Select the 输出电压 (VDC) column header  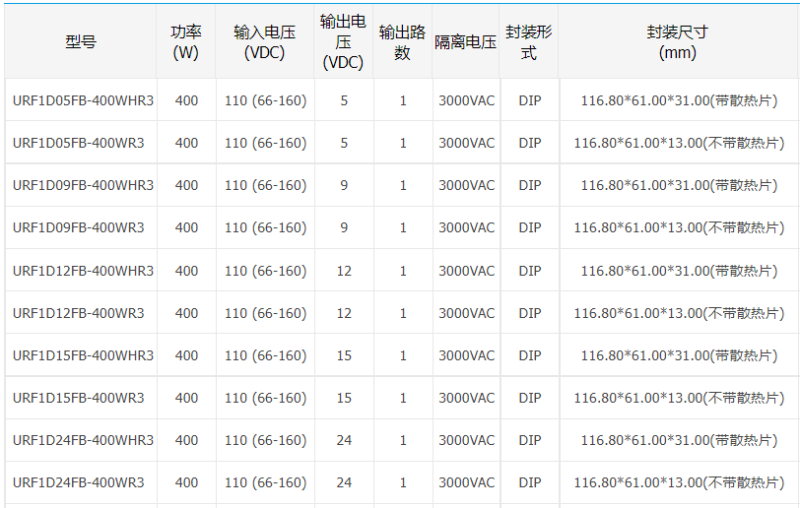[x=343, y=42]
